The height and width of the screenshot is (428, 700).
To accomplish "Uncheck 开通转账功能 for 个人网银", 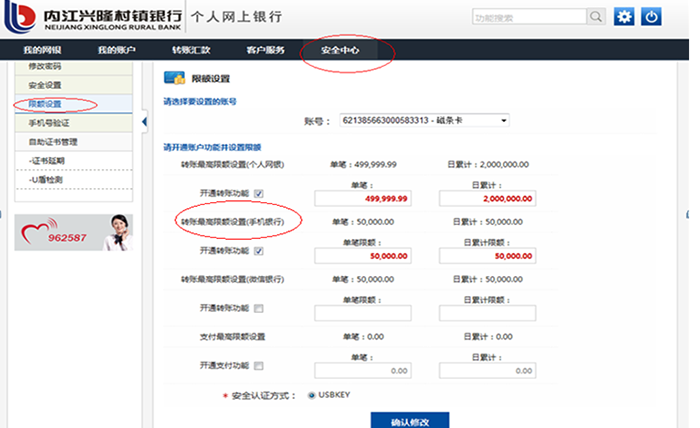I will [x=258, y=194].
